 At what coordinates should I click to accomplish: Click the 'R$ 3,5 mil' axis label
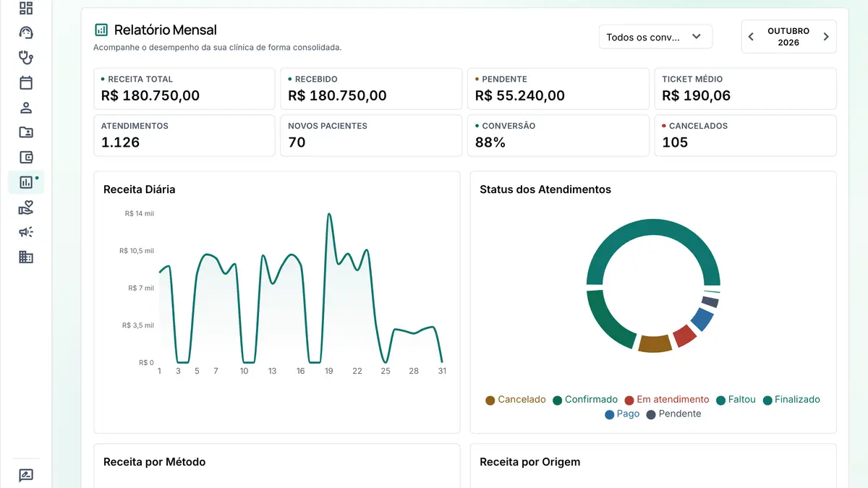tap(138, 325)
